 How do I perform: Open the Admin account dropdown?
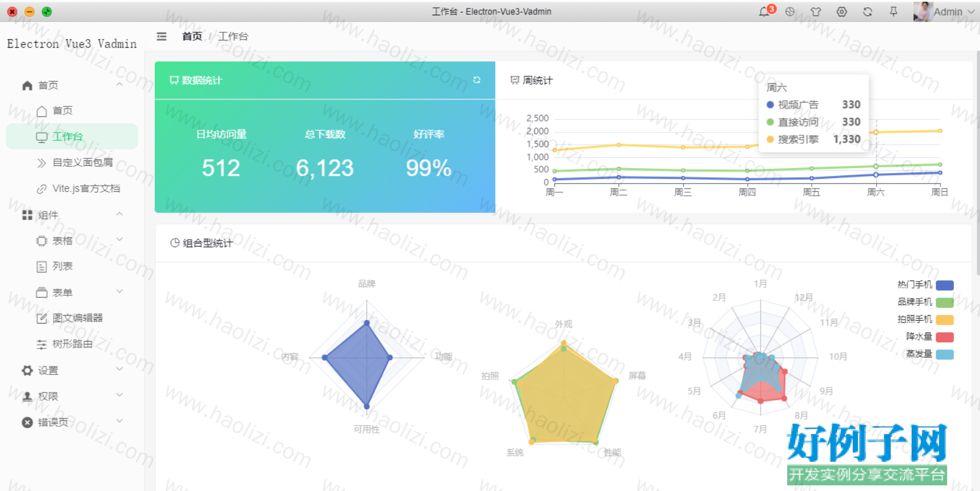point(954,12)
